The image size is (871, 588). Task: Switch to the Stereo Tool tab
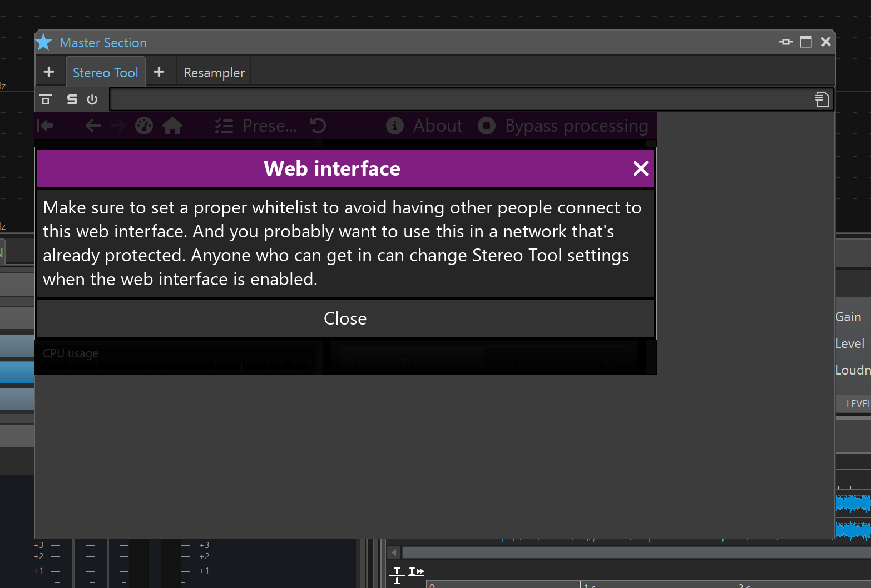tap(105, 72)
